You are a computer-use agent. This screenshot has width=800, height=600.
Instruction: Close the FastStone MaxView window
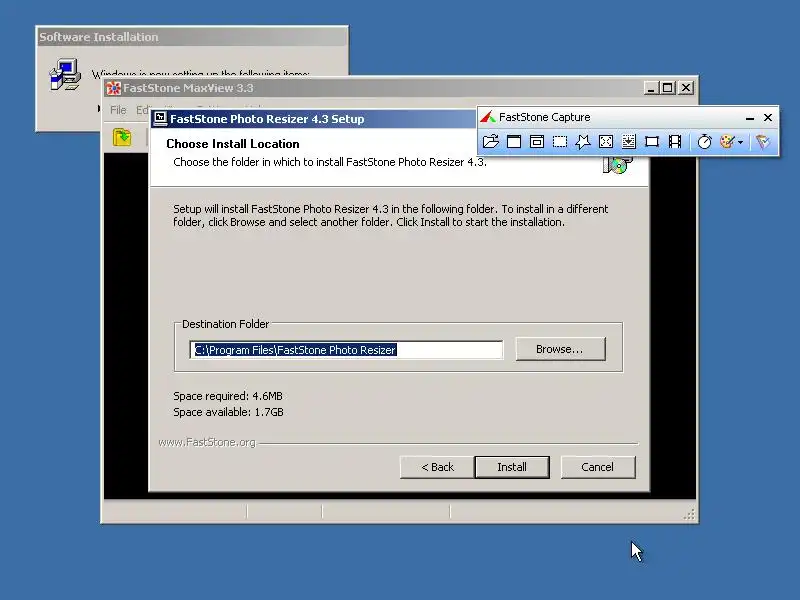tap(686, 88)
